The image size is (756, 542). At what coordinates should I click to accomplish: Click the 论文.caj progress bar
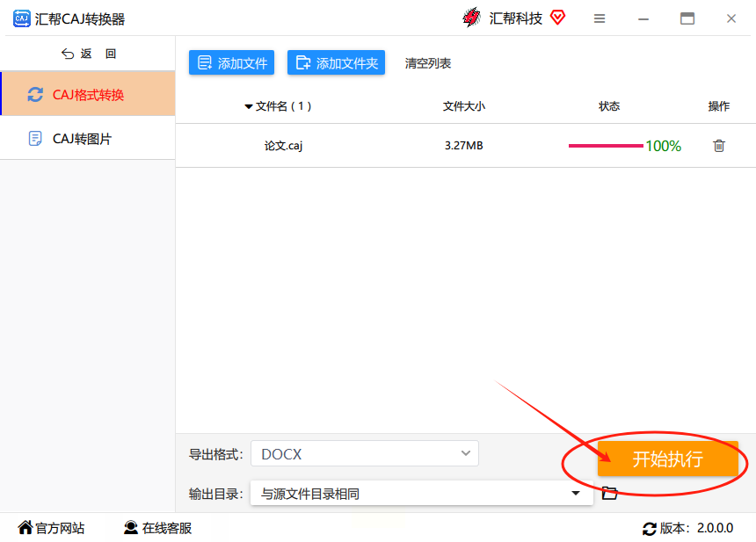606,146
